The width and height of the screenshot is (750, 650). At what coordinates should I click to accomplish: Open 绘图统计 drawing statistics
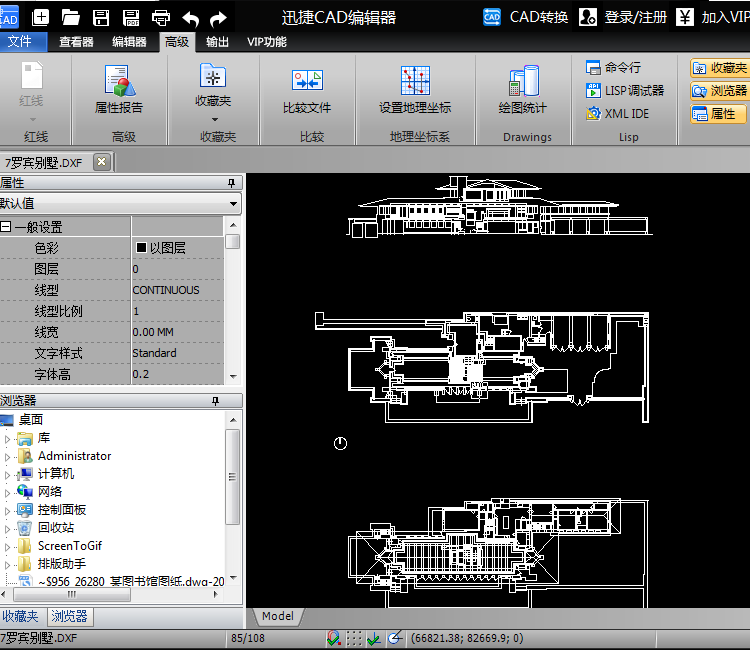(x=523, y=91)
